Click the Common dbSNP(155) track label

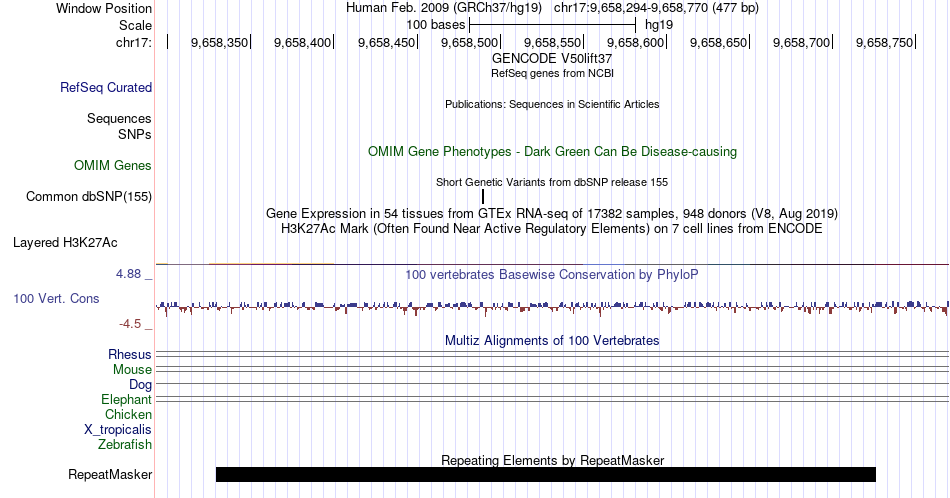[88, 196]
